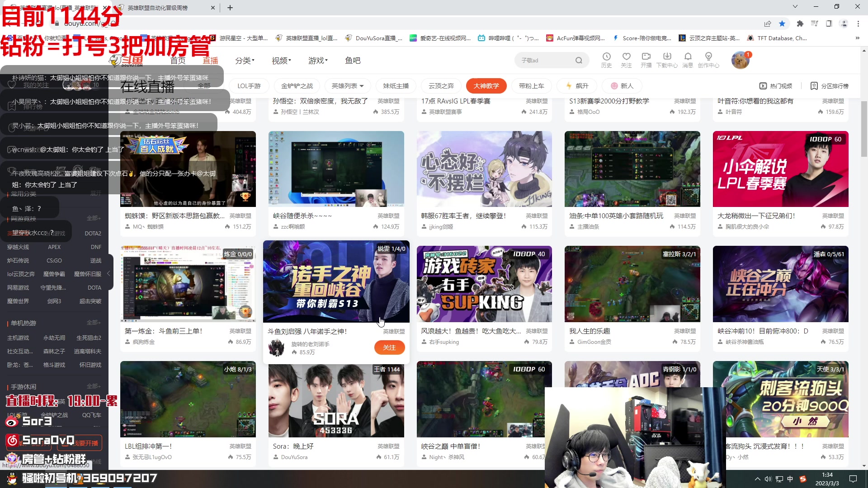Select the 金铲铲之战 filter tag
Image resolution: width=868 pixels, height=488 pixels.
click(x=297, y=86)
